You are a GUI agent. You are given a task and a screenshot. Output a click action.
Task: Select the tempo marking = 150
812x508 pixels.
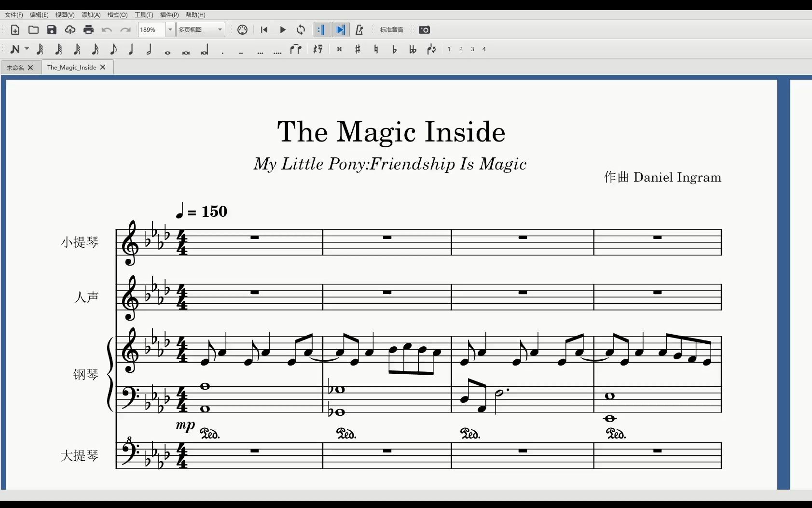pyautogui.click(x=202, y=211)
